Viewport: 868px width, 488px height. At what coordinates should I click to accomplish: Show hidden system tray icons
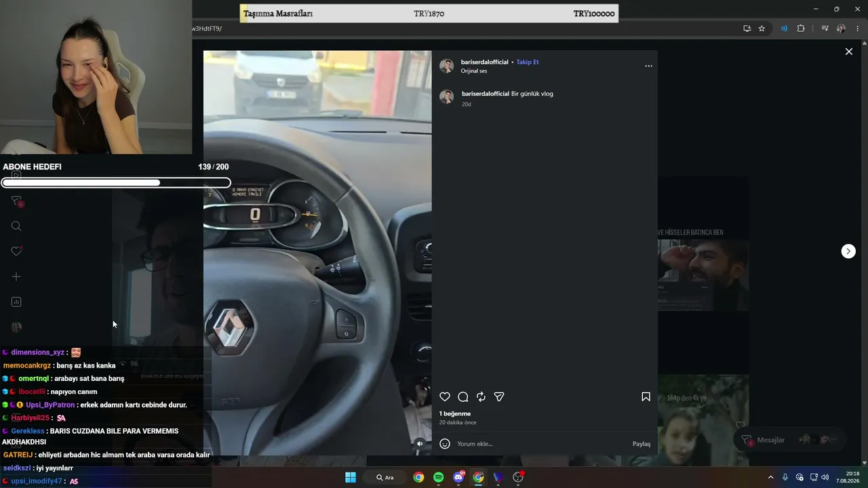point(770,477)
